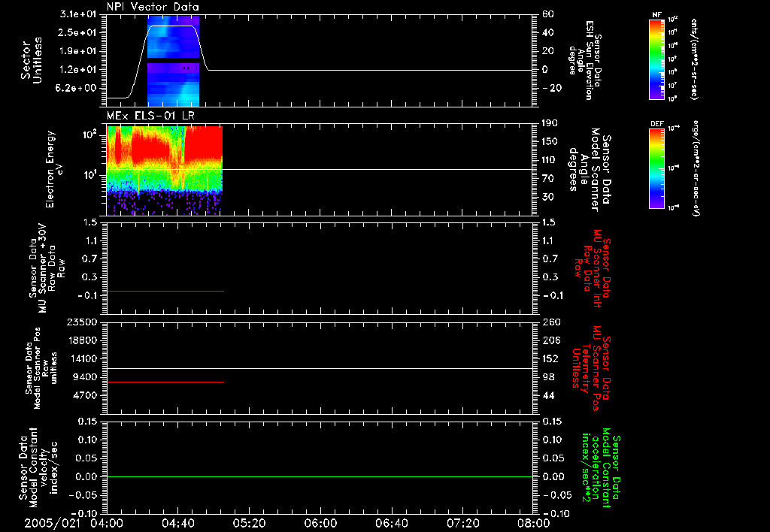Click the MEx ELS-01 LR panel title
The width and height of the screenshot is (770, 532).
[x=150, y=116]
